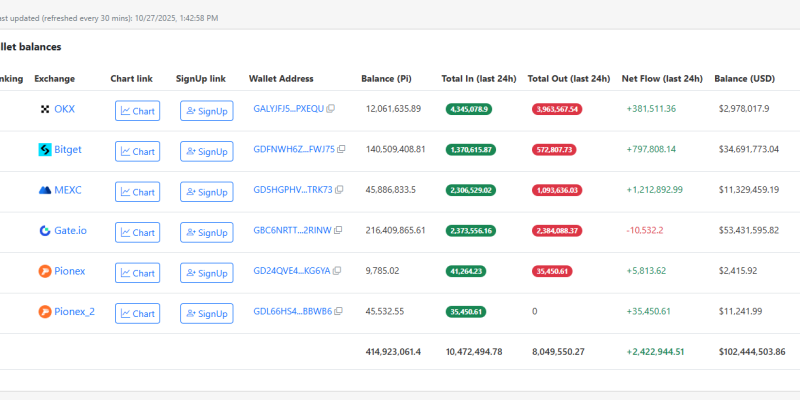Click the Bitget exchange logo icon
Viewport: 800px width, 400px height.
[x=44, y=150]
